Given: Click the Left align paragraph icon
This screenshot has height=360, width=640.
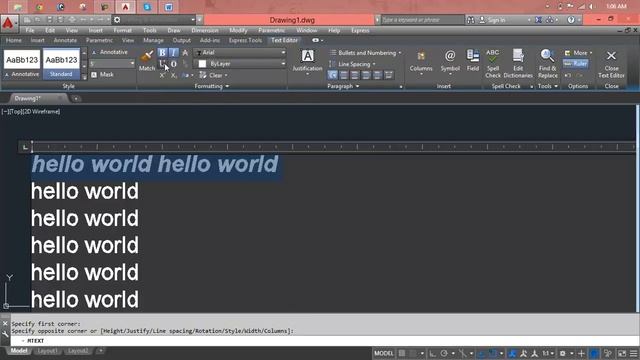Looking at the screenshot, I should [x=344, y=75].
